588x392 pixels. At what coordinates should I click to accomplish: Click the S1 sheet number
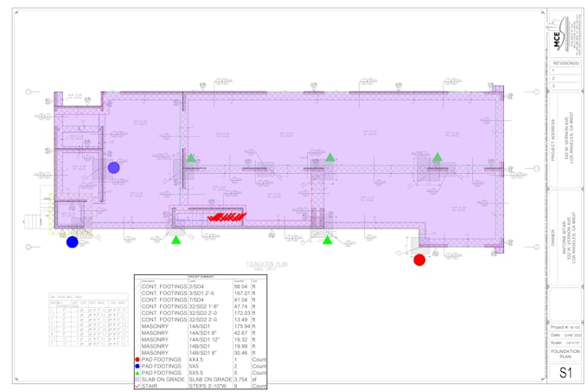click(x=566, y=373)
